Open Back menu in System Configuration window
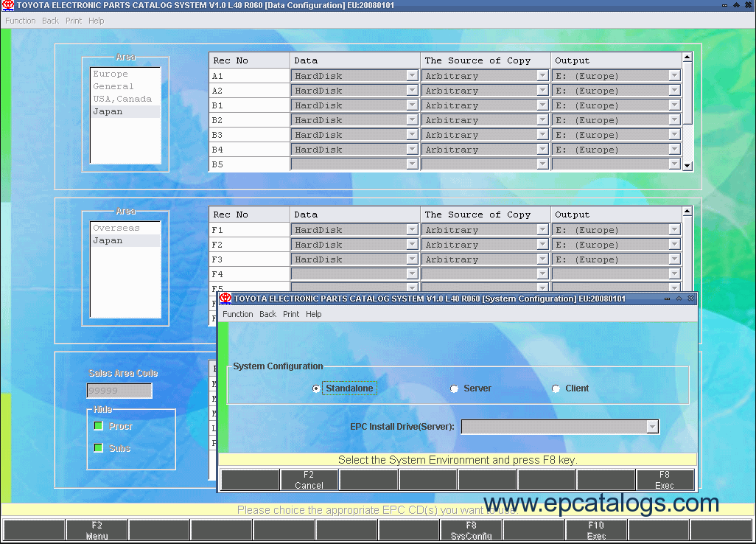756x544 pixels. (x=267, y=314)
